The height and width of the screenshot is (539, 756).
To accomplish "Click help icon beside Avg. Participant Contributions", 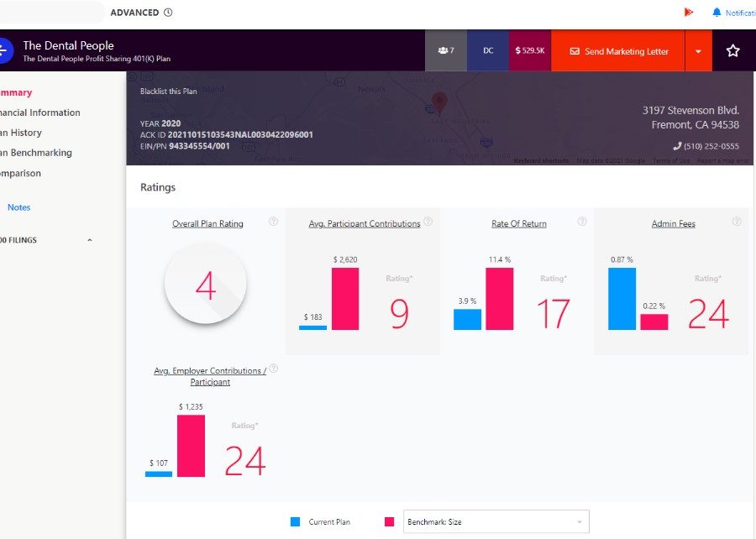I will pyautogui.click(x=428, y=222).
